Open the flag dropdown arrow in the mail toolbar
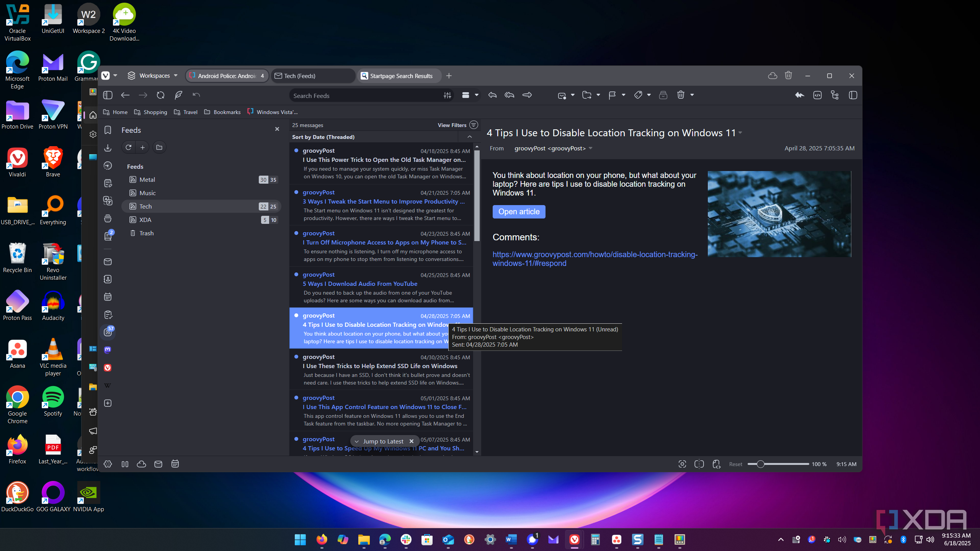Screen dimensions: 980x551 point(624,95)
